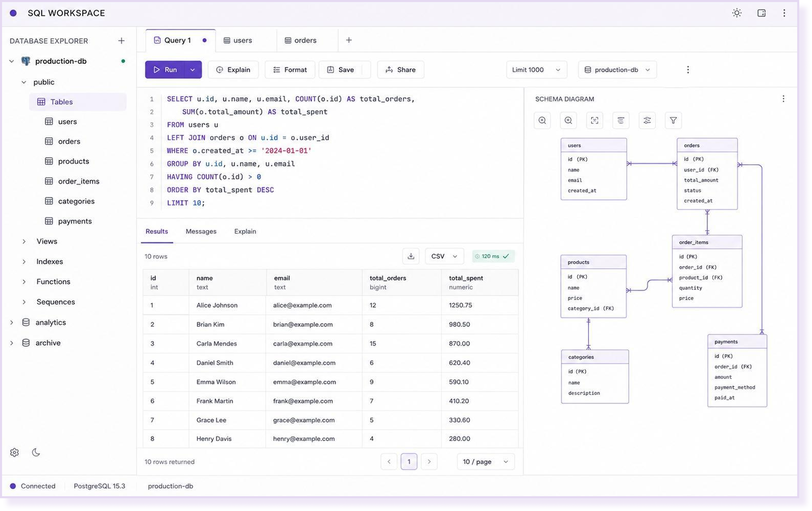Click the PostgreSQL elephant icon for production-db
The height and width of the screenshot is (511, 812).
pos(26,61)
